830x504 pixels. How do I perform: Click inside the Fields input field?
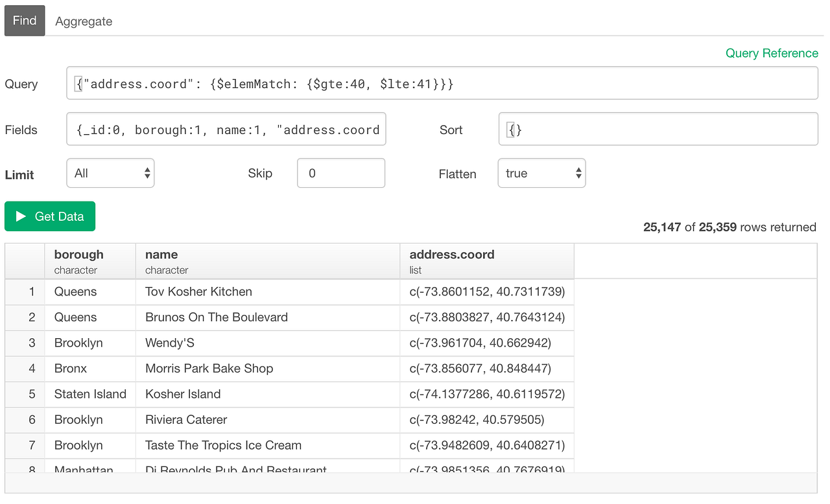[226, 129]
